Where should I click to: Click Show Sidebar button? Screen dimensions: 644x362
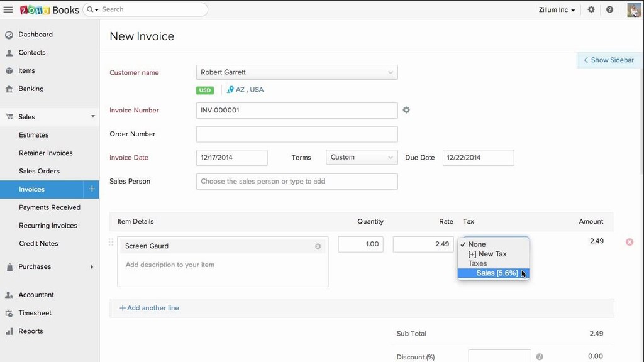(x=609, y=60)
